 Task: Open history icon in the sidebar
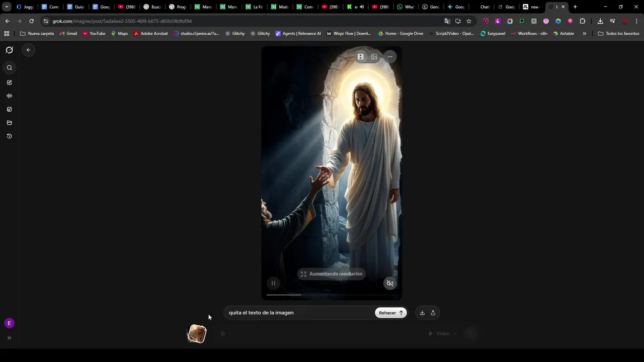(x=9, y=136)
